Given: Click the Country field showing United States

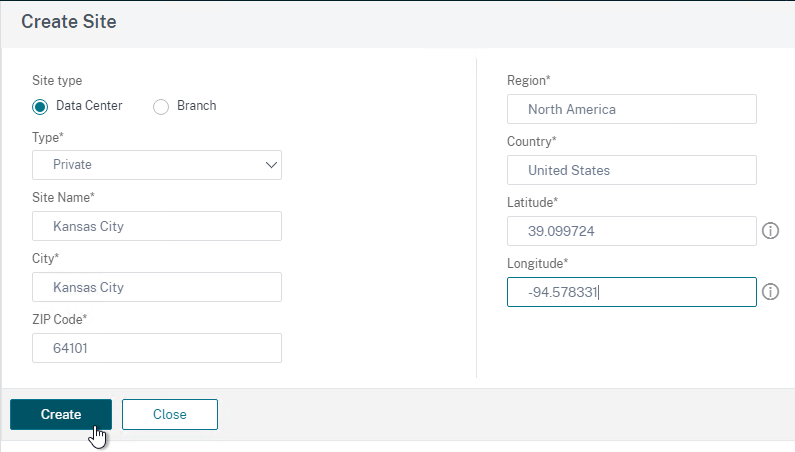Looking at the screenshot, I should click(632, 170).
